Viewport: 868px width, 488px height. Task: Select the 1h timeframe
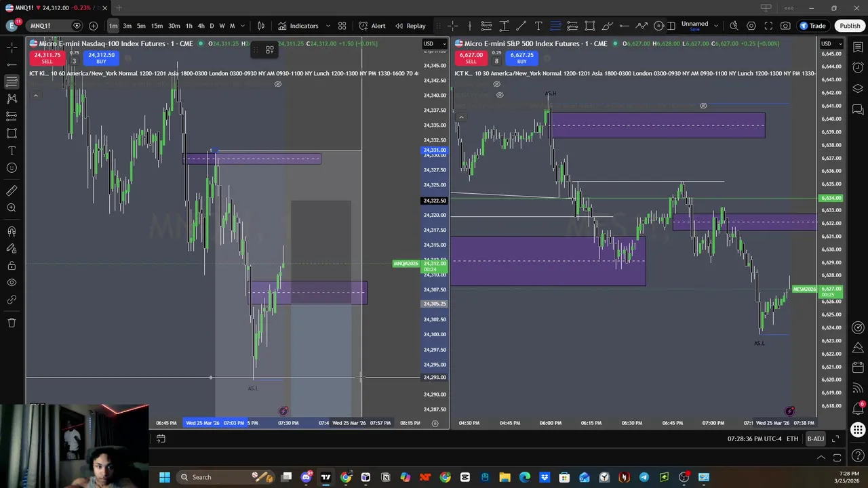click(x=189, y=26)
